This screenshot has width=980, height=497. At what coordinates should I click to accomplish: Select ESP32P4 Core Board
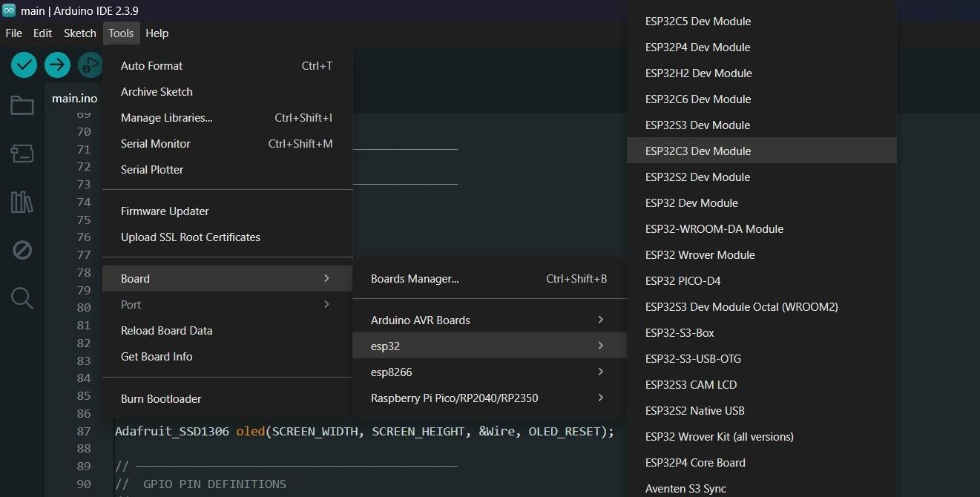(762, 463)
